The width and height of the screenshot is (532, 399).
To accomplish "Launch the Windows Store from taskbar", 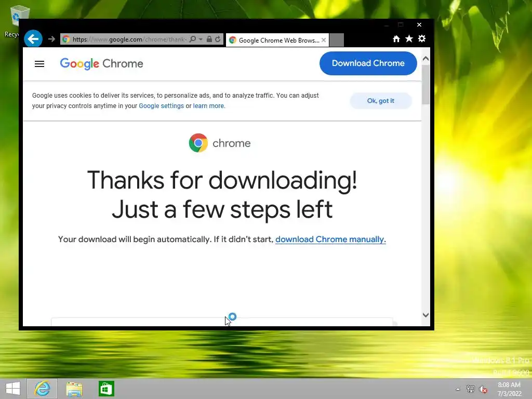I will click(106, 389).
